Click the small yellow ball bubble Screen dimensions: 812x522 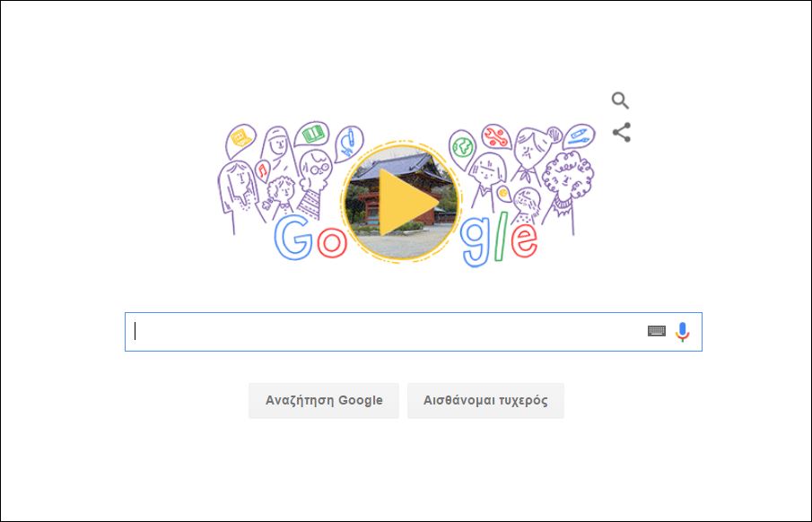tap(502, 195)
